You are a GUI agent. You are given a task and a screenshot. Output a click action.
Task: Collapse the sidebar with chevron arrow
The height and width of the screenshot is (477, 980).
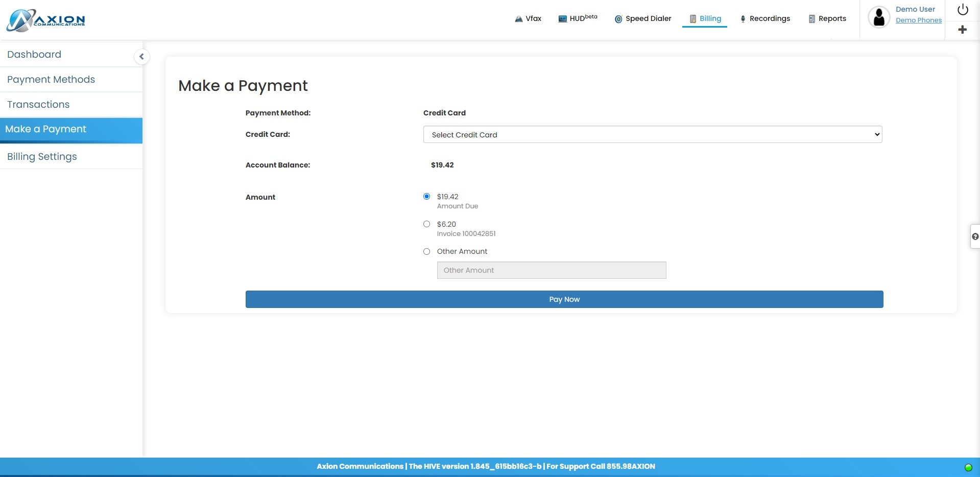coord(141,57)
